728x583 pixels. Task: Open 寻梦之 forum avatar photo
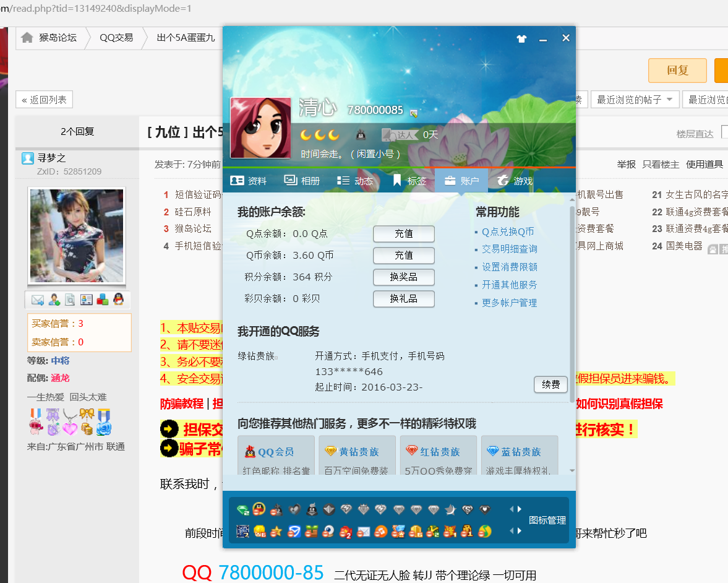click(77, 236)
